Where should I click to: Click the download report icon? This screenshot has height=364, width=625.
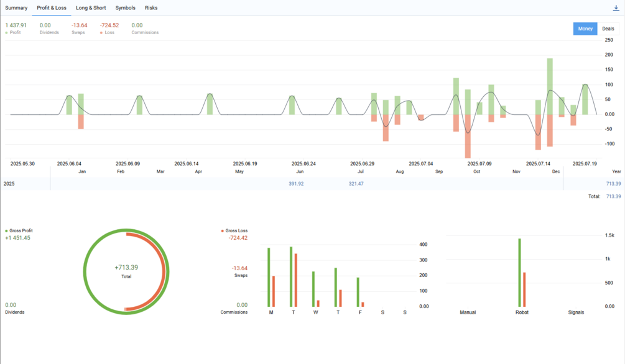(x=616, y=8)
